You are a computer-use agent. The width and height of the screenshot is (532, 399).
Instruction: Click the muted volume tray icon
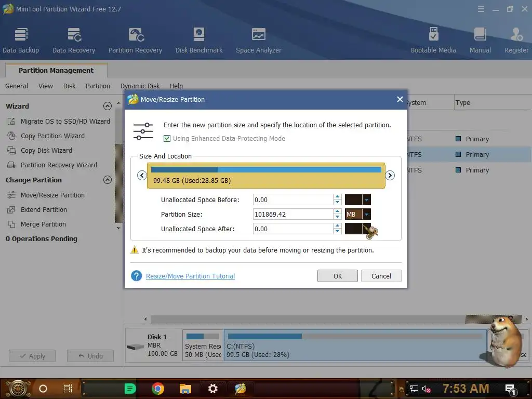tap(426, 389)
